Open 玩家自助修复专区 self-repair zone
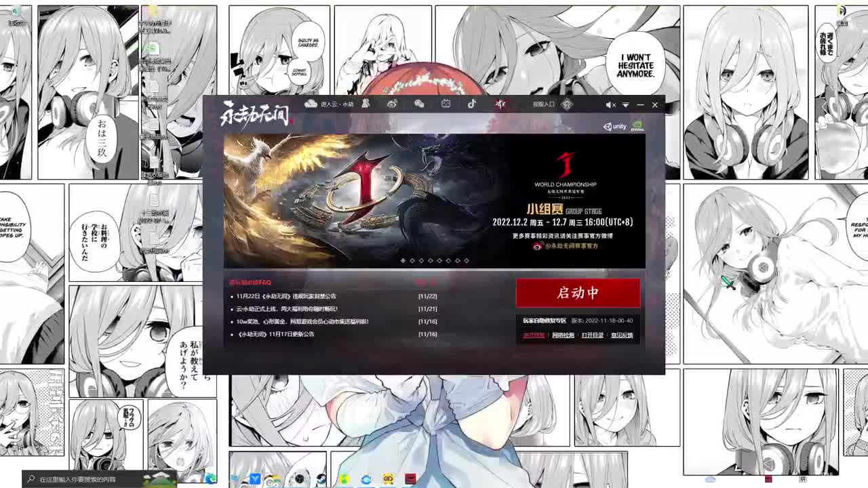This screenshot has height=488, width=868. [545, 321]
